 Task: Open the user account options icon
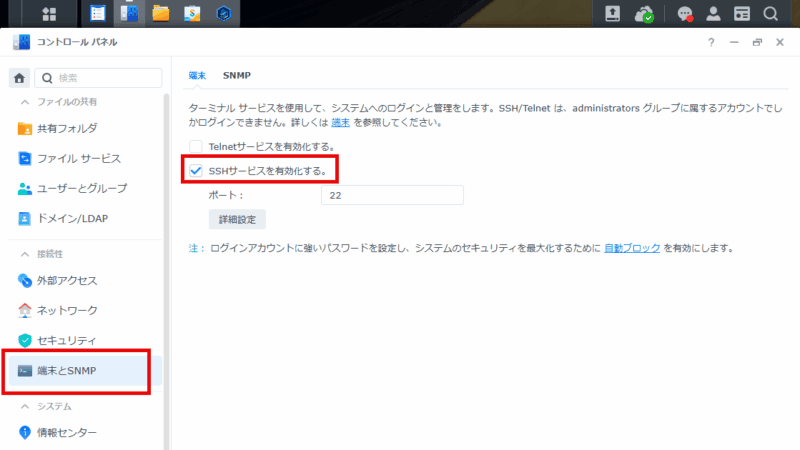tap(713, 14)
